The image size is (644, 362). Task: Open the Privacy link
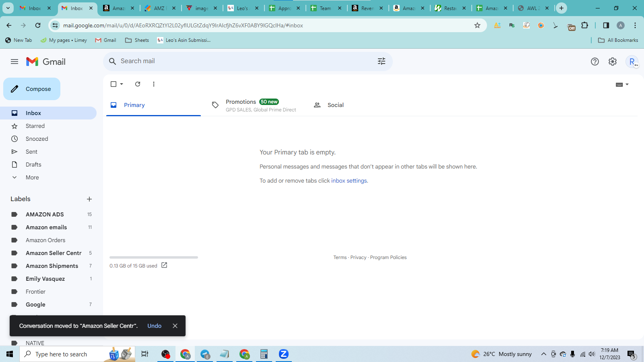pyautogui.click(x=358, y=257)
